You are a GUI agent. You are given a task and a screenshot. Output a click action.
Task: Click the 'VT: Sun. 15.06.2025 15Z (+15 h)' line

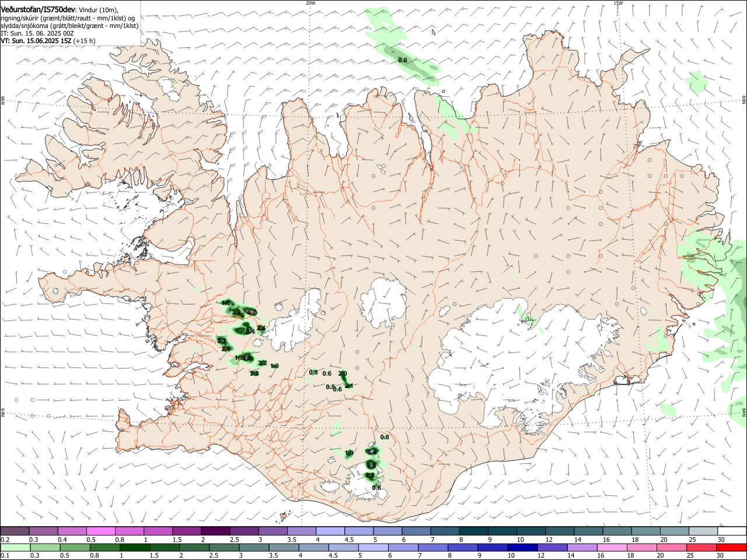48,41
